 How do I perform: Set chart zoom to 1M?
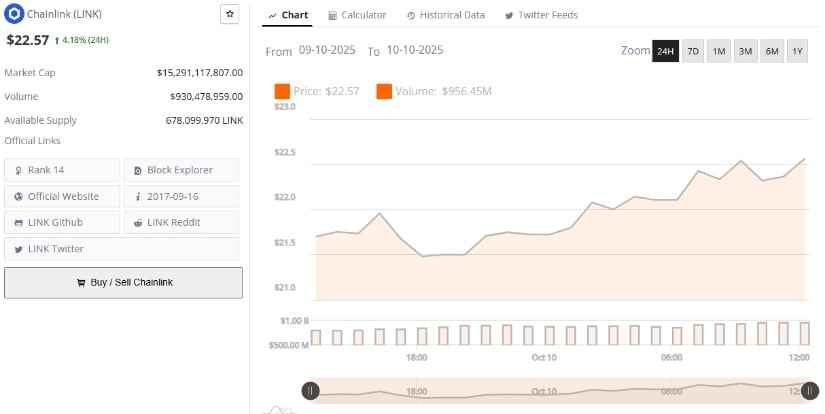click(x=719, y=51)
